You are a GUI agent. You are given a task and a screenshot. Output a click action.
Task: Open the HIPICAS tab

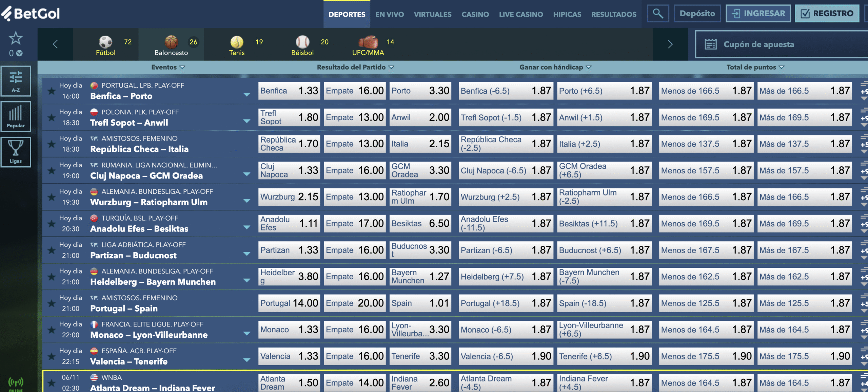point(567,14)
